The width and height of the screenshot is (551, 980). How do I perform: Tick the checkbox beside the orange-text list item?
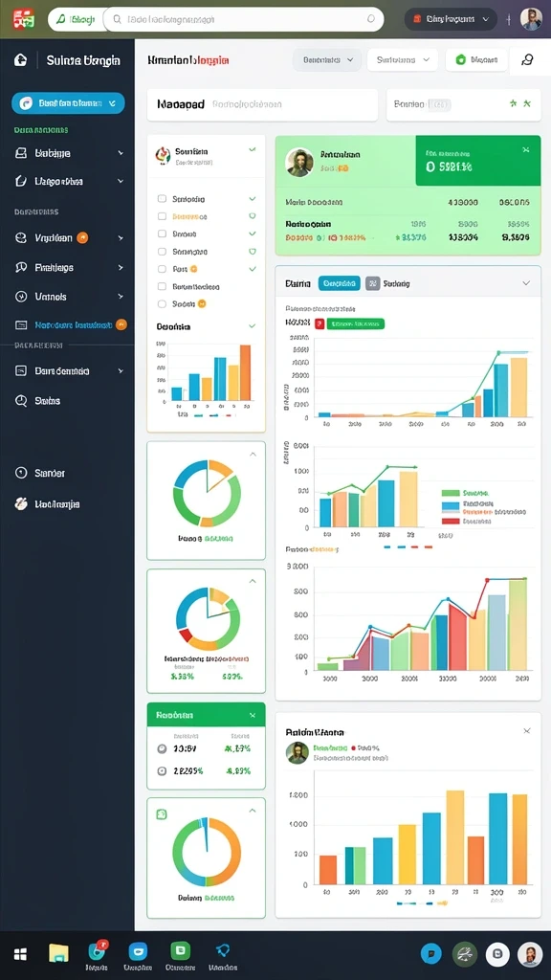pyautogui.click(x=162, y=216)
